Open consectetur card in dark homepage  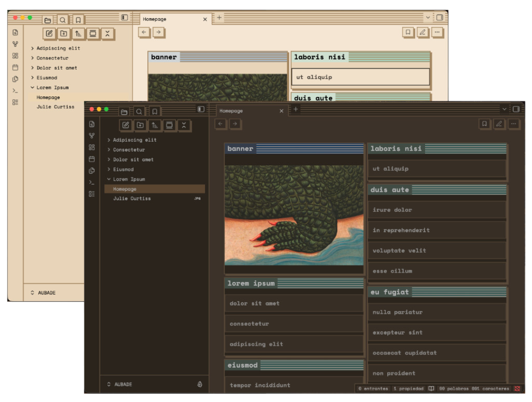[x=294, y=324]
